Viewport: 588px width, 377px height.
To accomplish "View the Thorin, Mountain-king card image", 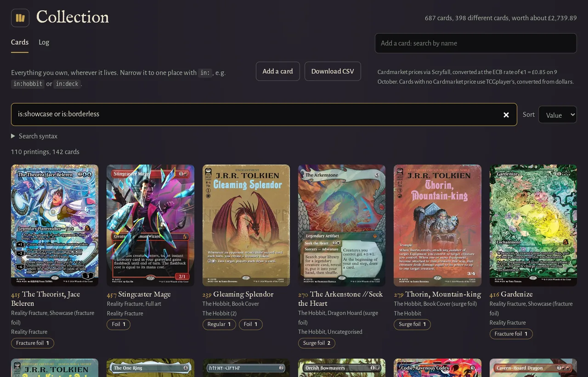I will coord(437,225).
